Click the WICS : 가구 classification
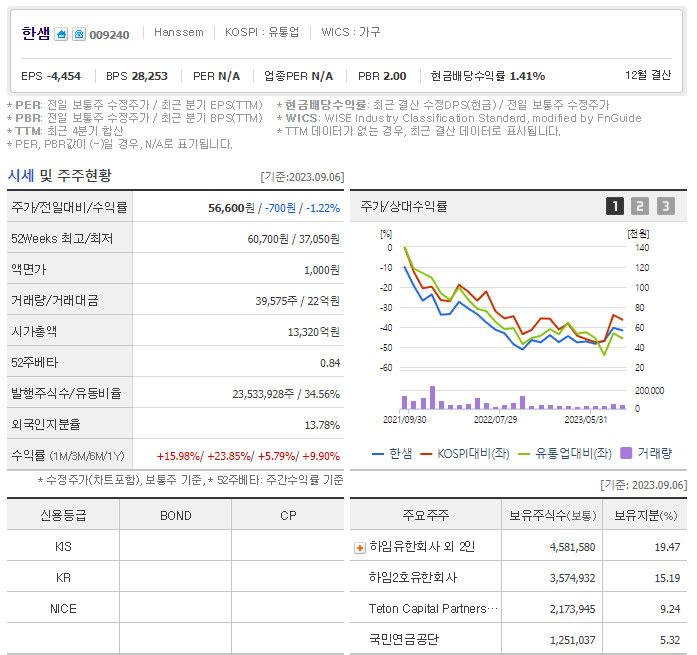 (351, 32)
